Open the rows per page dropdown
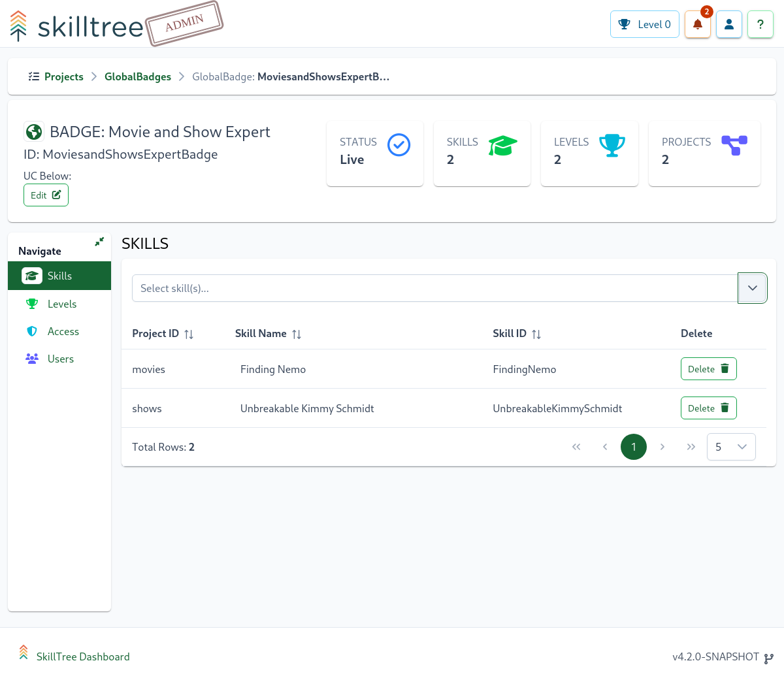This screenshot has width=784, height=680. pyautogui.click(x=731, y=447)
